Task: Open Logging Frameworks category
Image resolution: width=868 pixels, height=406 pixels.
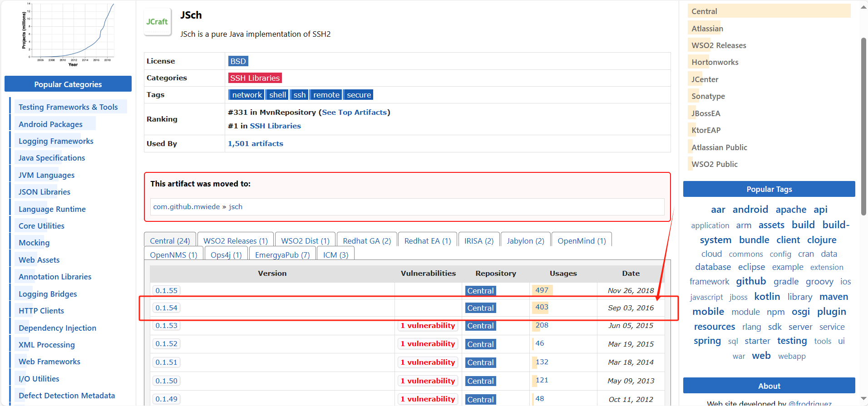Action: click(x=56, y=141)
